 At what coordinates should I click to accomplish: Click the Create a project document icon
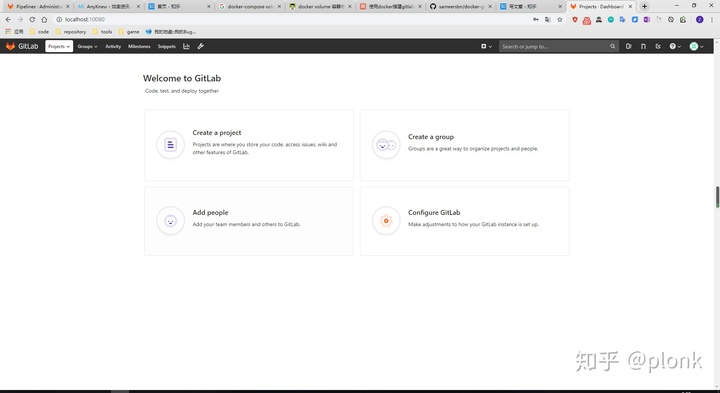[x=170, y=145]
